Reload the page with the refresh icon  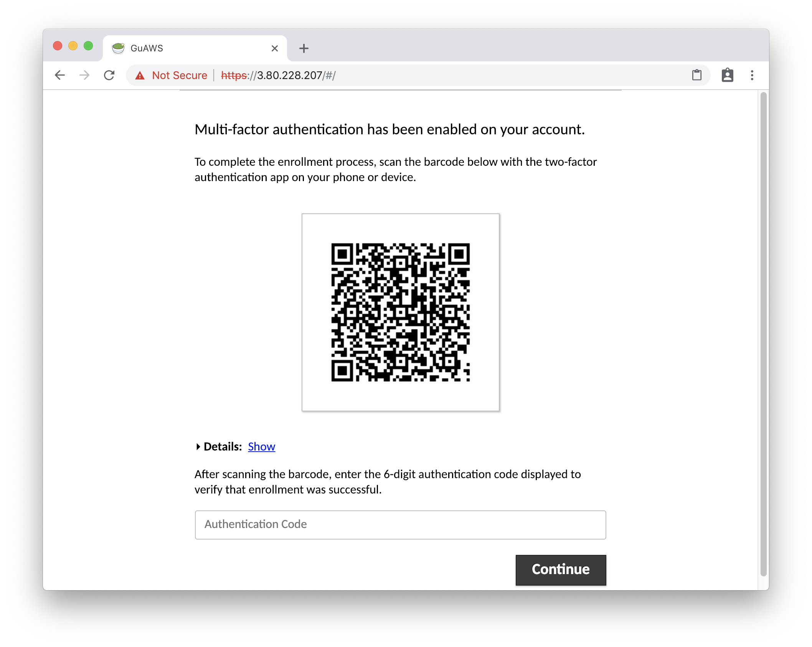pyautogui.click(x=109, y=75)
